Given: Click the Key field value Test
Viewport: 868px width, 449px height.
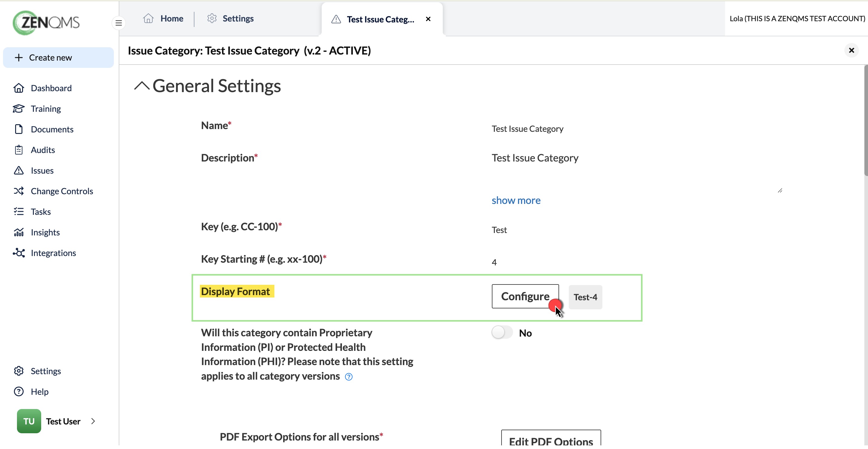Looking at the screenshot, I should click(499, 230).
